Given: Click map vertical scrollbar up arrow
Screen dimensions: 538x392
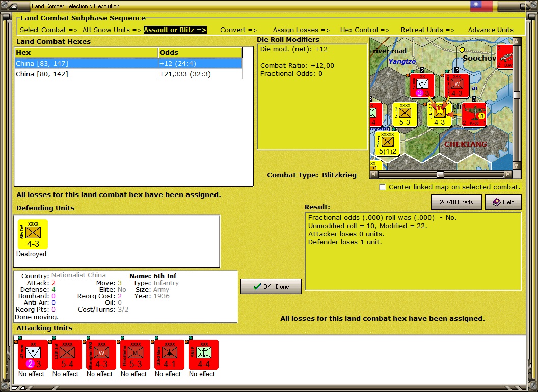Looking at the screenshot, I should point(517,41).
